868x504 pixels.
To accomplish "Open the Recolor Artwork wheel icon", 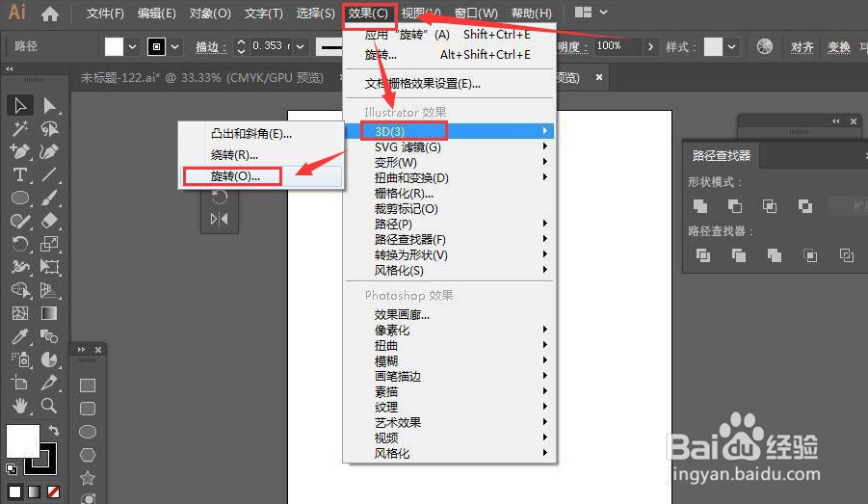I will coord(765,46).
